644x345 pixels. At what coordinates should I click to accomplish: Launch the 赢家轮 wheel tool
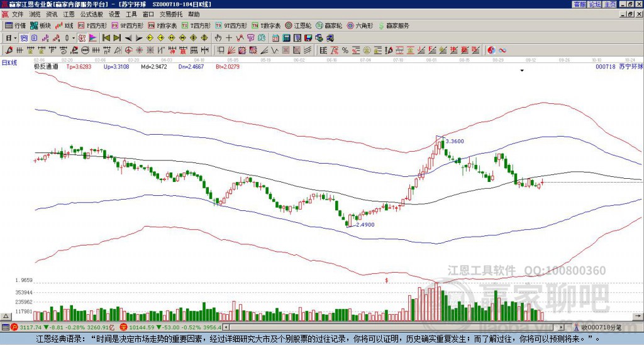tap(329, 25)
